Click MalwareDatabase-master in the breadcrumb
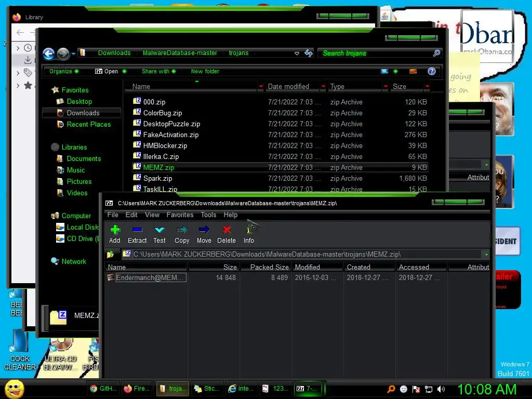 coord(180,53)
